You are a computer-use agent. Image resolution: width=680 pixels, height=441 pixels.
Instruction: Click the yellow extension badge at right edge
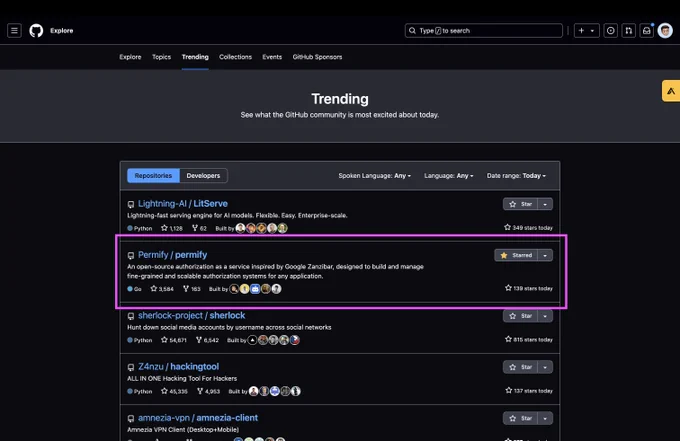click(671, 91)
